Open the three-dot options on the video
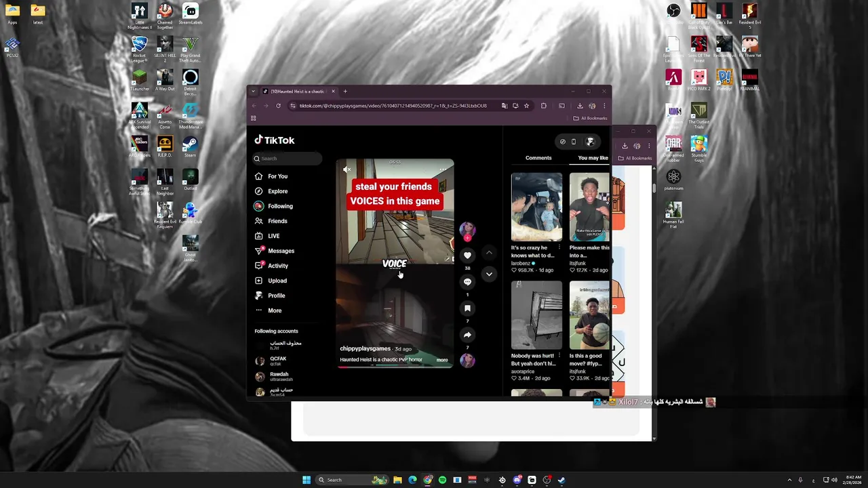The image size is (868, 488). click(x=443, y=169)
